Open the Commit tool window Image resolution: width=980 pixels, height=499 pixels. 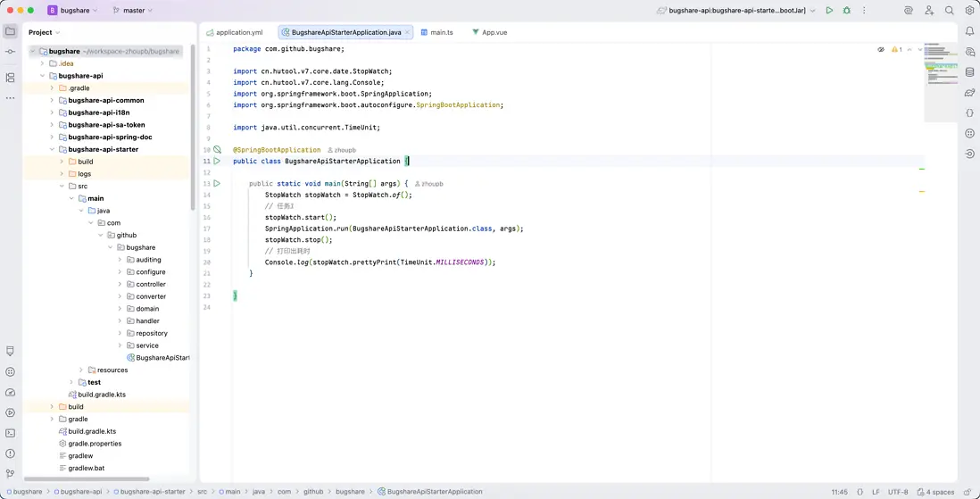click(10, 52)
